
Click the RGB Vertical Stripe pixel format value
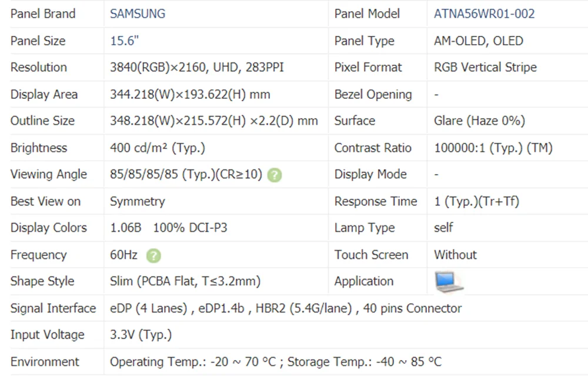[x=485, y=68]
